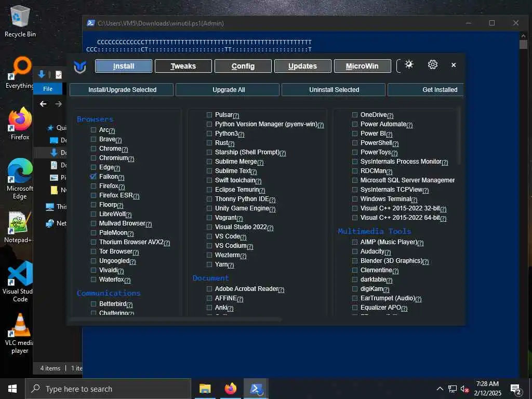Click Browsers category heading
The height and width of the screenshot is (399, 532).
pyautogui.click(x=95, y=119)
